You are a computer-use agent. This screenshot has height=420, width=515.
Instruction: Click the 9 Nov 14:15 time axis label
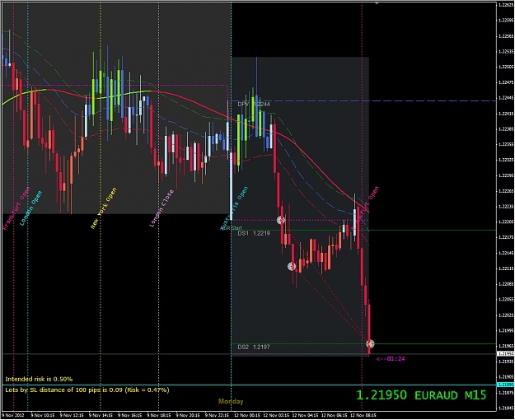(x=101, y=415)
